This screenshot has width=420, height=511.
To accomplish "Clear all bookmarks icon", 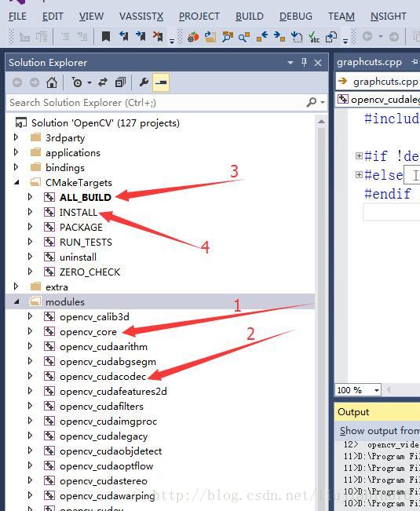I will (158, 36).
